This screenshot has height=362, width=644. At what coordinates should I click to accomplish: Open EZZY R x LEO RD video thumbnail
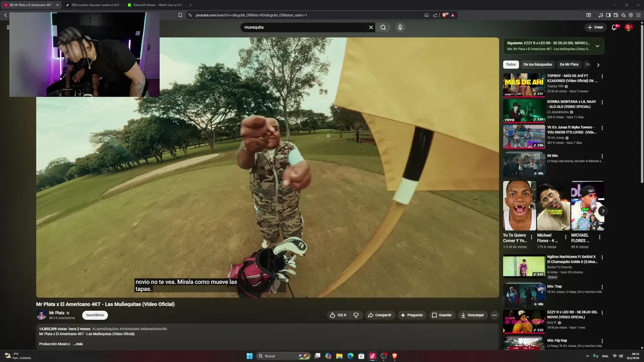click(524, 321)
